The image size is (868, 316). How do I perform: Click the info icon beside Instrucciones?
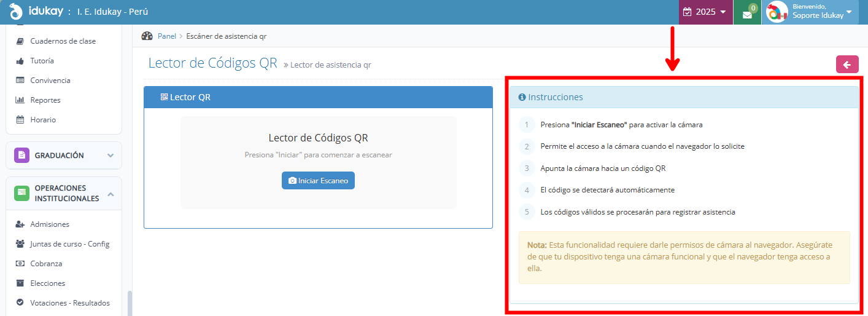coord(522,97)
